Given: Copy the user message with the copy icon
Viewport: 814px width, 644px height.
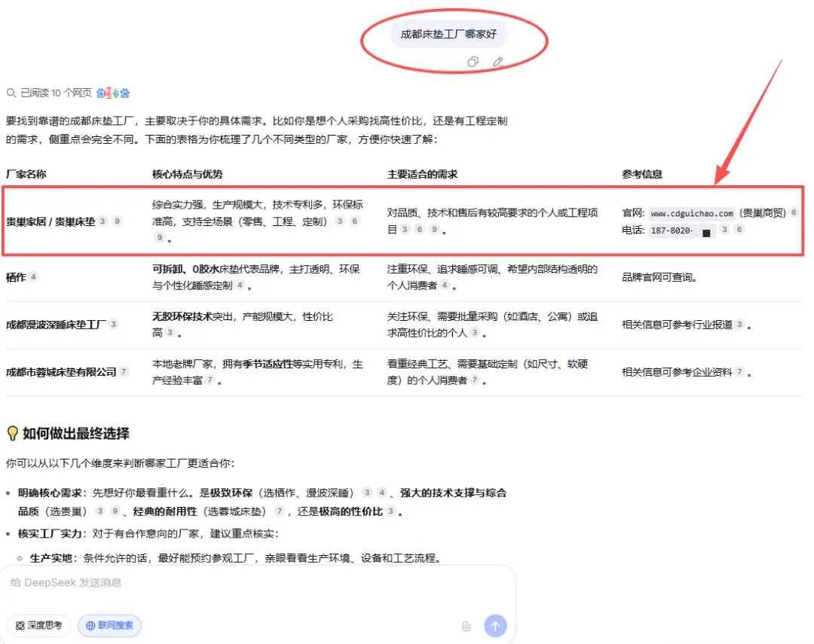Looking at the screenshot, I should coord(473,63).
